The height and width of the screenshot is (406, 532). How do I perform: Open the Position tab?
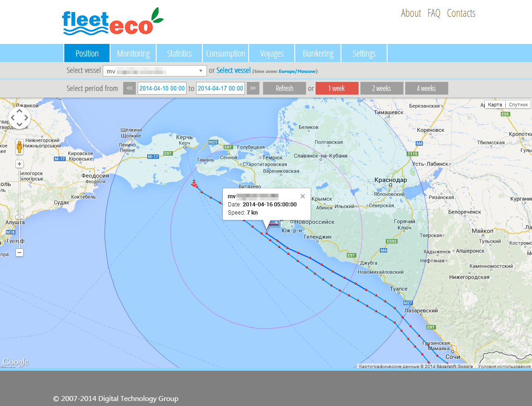(x=87, y=53)
